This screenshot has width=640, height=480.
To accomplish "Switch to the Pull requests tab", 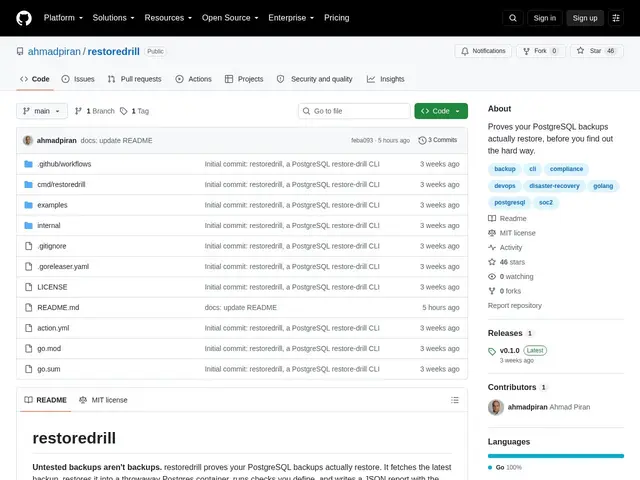I will tap(135, 79).
